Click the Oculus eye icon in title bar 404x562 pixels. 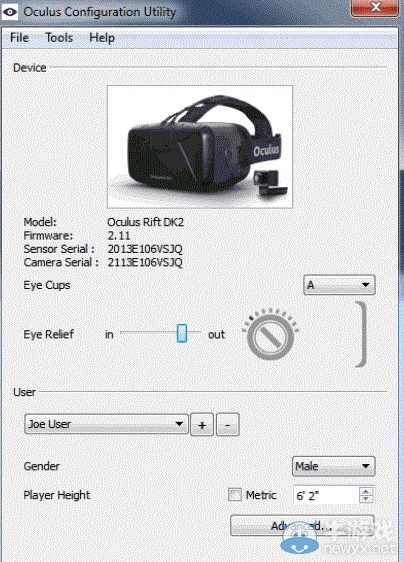click(10, 12)
